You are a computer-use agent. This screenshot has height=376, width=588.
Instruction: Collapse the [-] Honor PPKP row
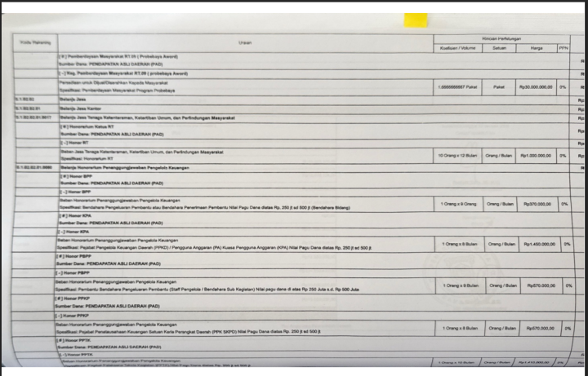pos(74,314)
